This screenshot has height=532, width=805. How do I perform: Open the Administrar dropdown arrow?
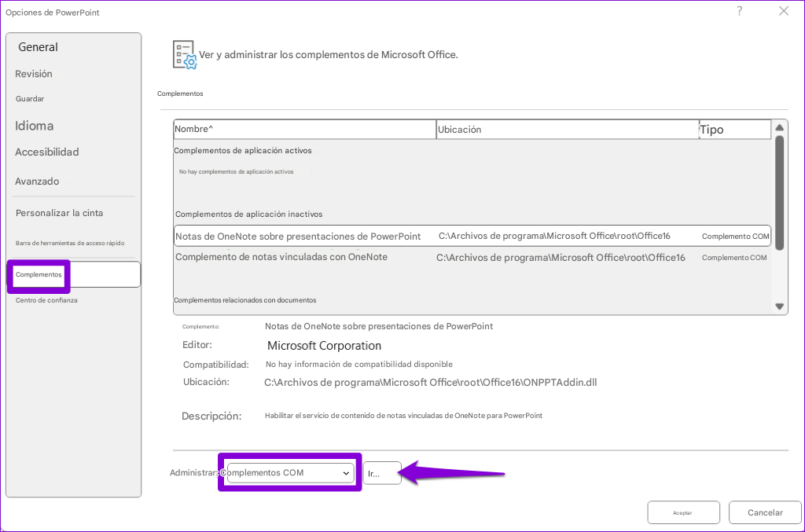point(346,472)
